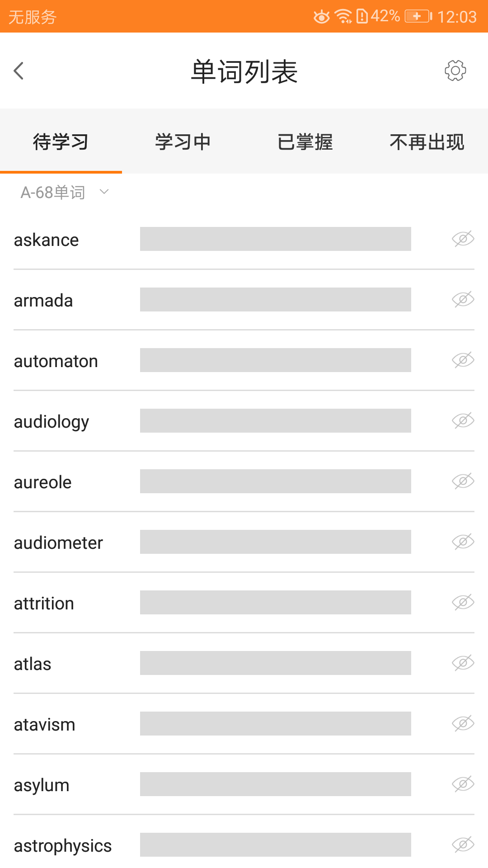Toggle eye icon next to atlas
The image size is (488, 868).
(x=463, y=663)
